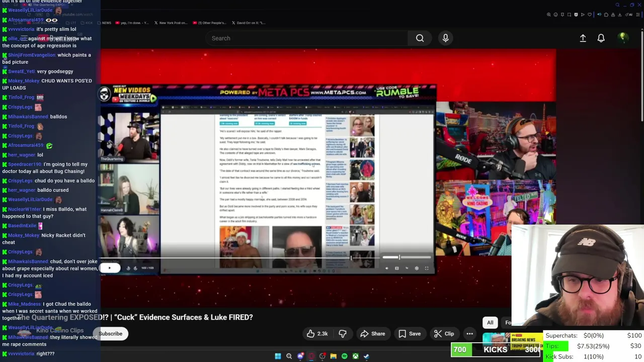Open the Opera browser taskbar icon

(311, 356)
